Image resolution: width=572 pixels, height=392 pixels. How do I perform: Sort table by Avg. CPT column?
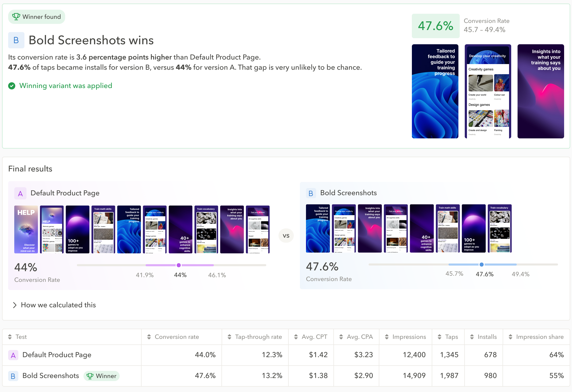click(x=296, y=337)
